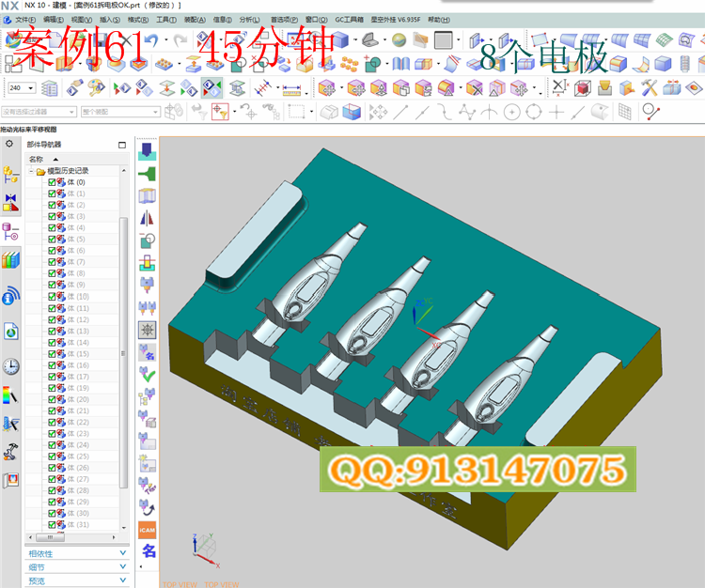The width and height of the screenshot is (705, 588).
Task: Open the 整个装配 selection scope dropdown
Action: point(155,112)
